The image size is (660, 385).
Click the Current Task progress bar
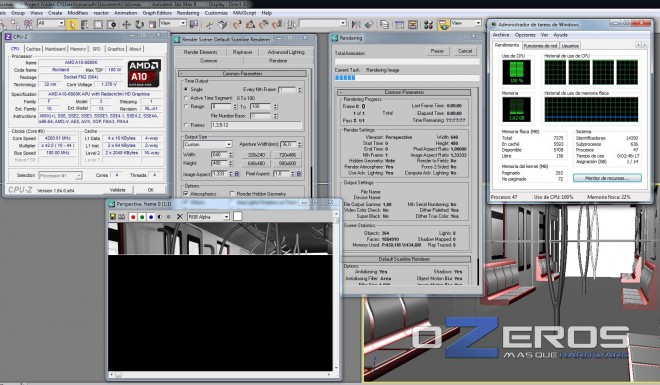click(407, 77)
